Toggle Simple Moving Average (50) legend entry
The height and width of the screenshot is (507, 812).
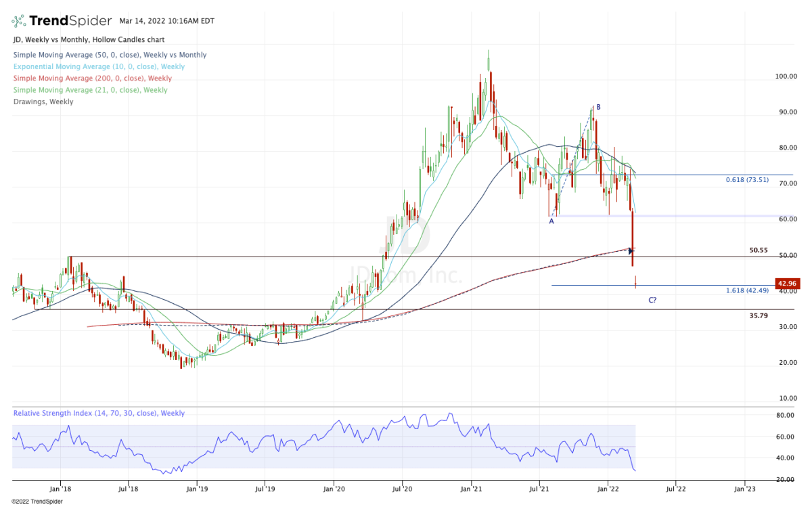(x=110, y=55)
